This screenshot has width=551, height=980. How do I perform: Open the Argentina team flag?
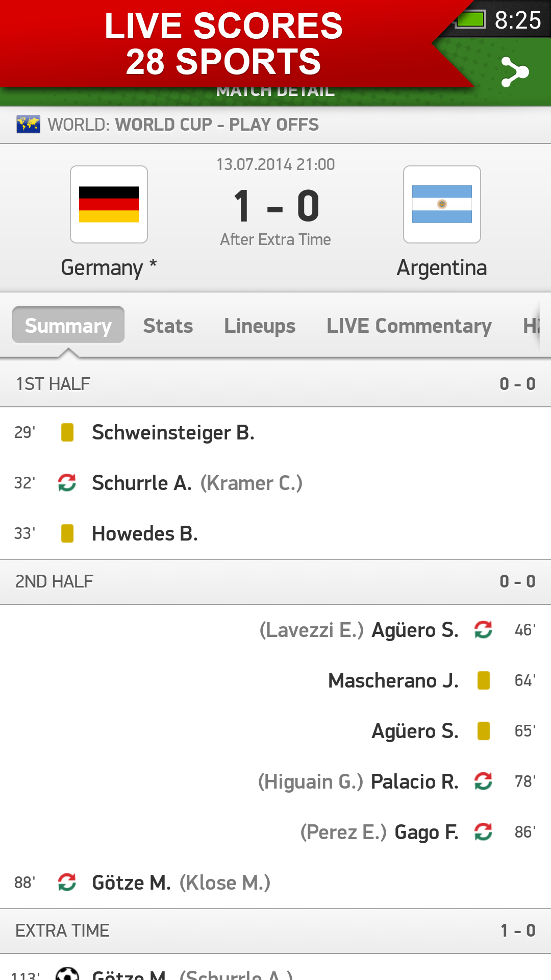pyautogui.click(x=442, y=204)
